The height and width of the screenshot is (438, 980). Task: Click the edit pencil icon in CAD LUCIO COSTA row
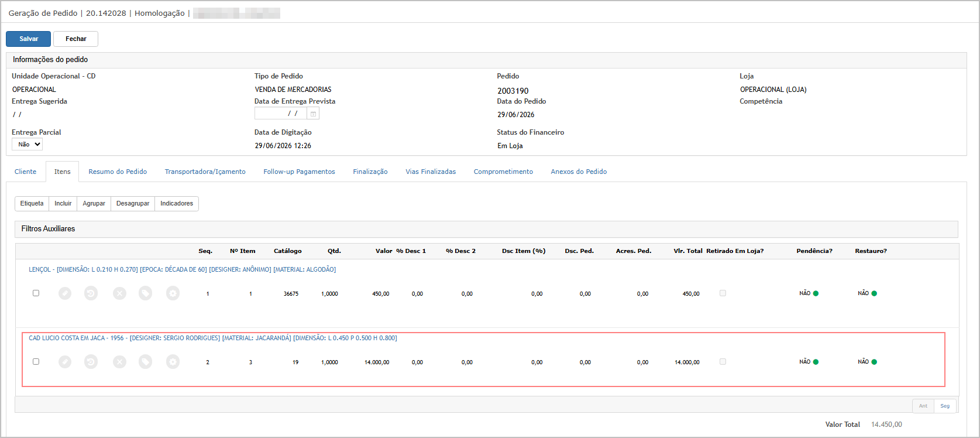(65, 362)
